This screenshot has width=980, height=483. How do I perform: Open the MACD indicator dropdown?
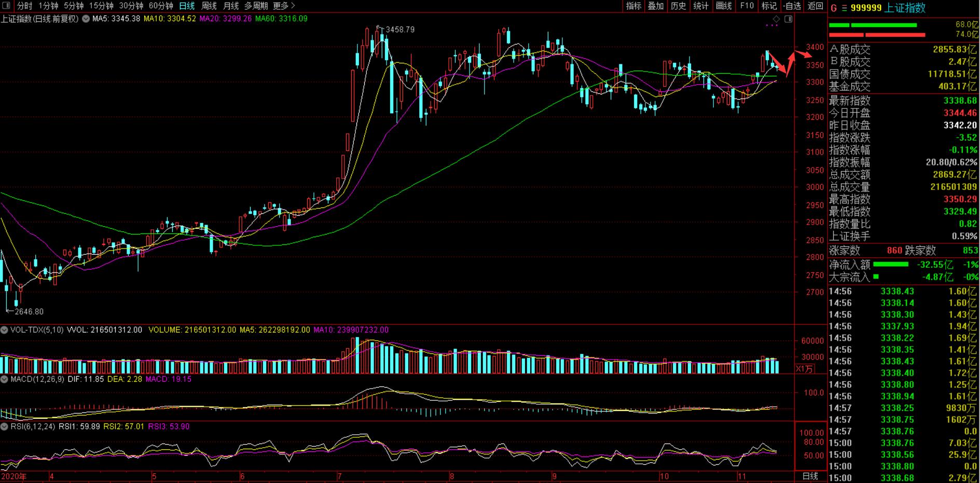click(x=4, y=379)
